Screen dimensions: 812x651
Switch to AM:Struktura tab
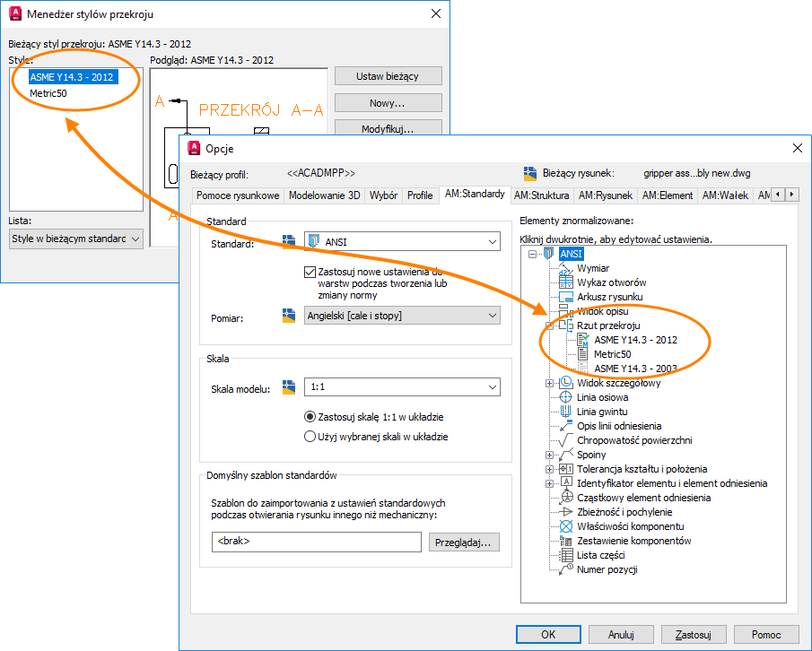click(542, 195)
